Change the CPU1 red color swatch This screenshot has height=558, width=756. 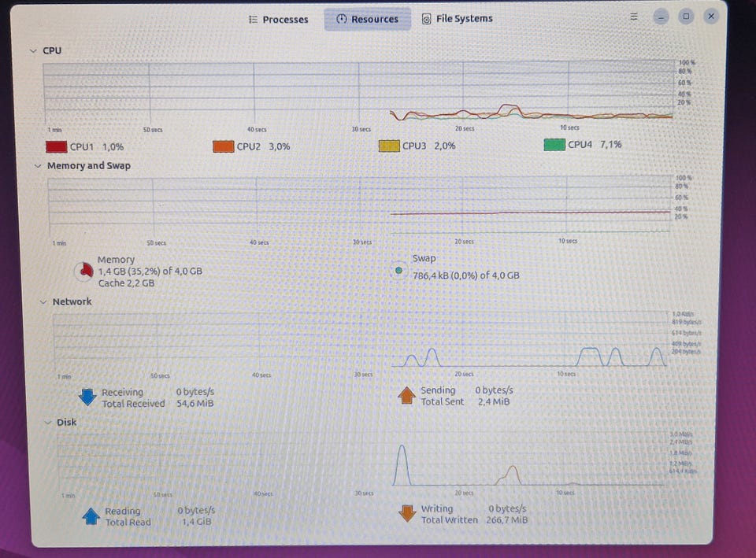click(x=56, y=146)
